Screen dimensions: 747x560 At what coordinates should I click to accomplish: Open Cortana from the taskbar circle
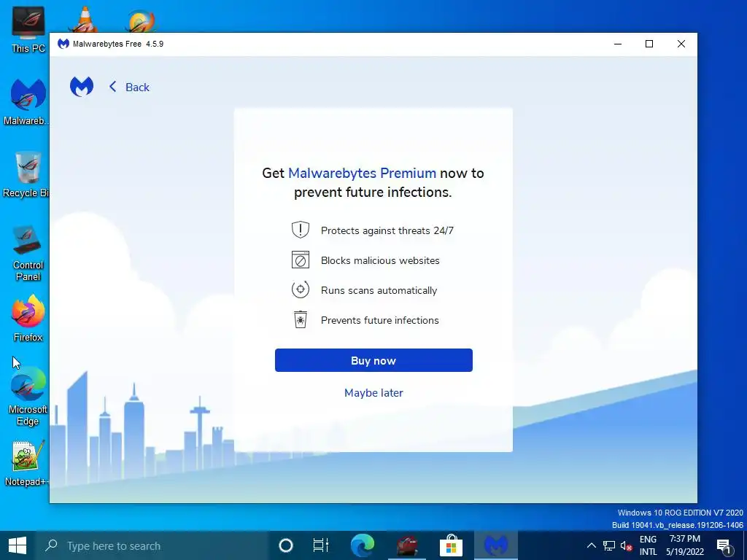[286, 545]
